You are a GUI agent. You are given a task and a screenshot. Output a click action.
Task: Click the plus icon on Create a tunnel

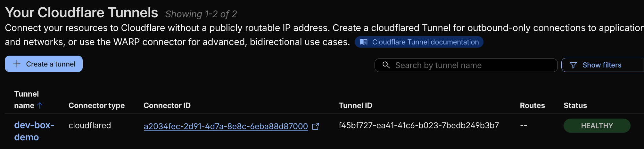point(17,64)
